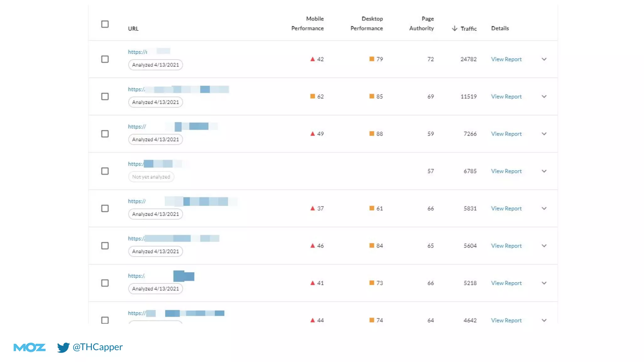Toggle the select-all checkbox in header

click(105, 24)
